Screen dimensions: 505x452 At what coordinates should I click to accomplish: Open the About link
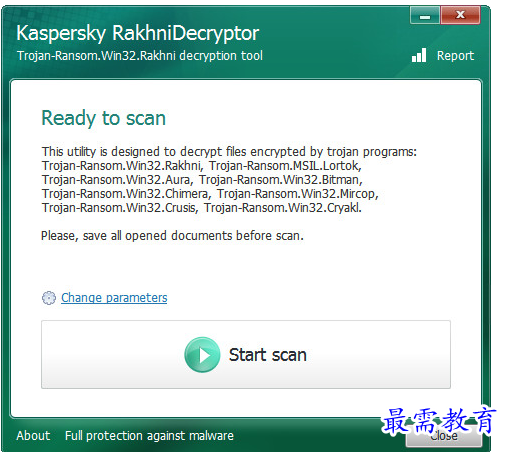click(x=33, y=436)
